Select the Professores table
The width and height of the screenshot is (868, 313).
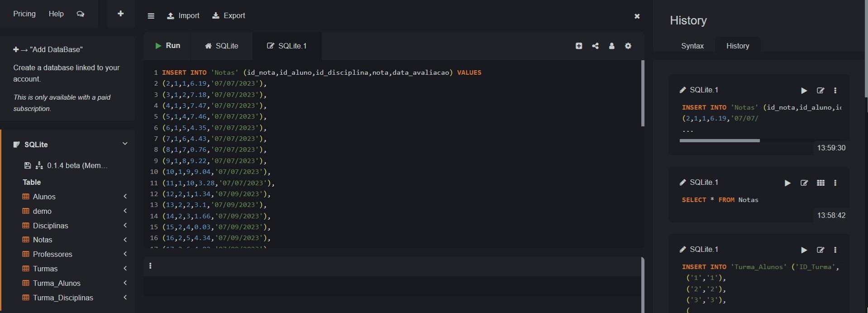point(52,254)
